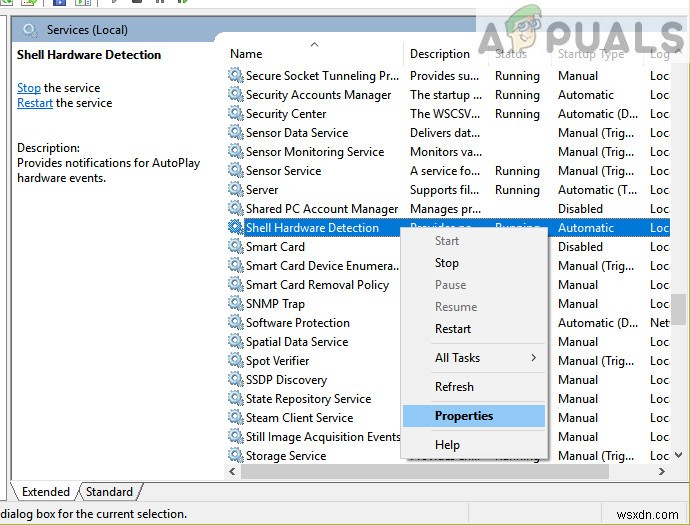Click the Services (Local) header icon
Screen dimensions: 690x525
30,30
